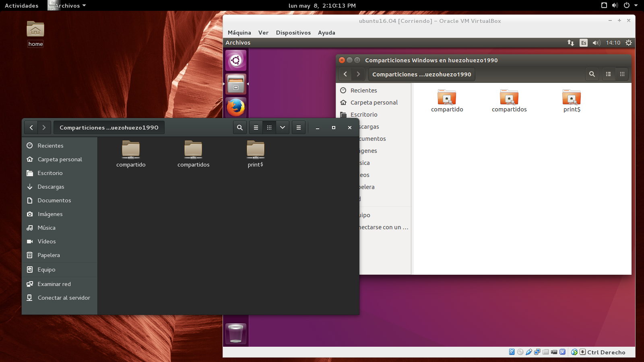Switch to list view in guest file manager

[x=609, y=74]
